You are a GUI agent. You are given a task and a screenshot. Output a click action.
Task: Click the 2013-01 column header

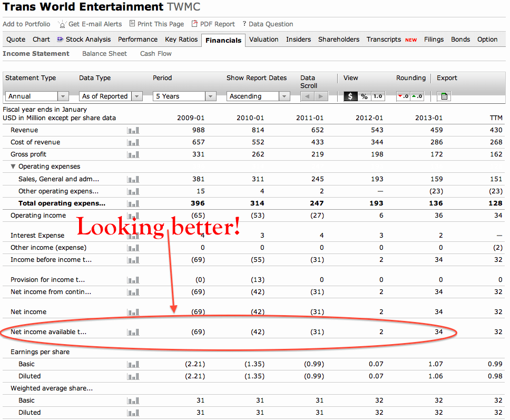pos(429,118)
